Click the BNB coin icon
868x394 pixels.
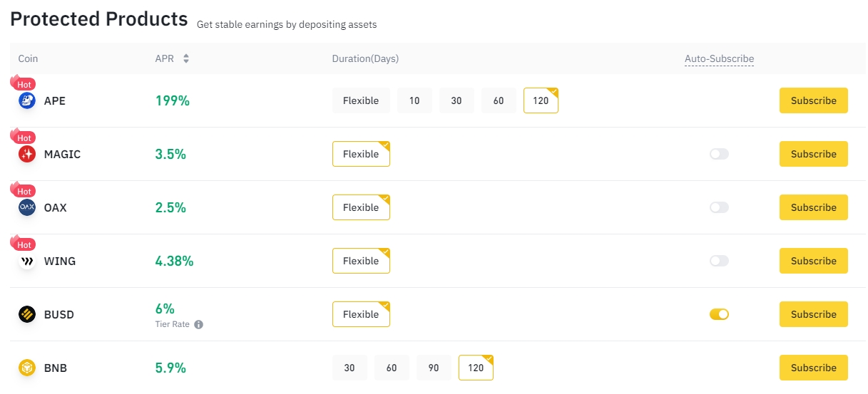click(27, 368)
